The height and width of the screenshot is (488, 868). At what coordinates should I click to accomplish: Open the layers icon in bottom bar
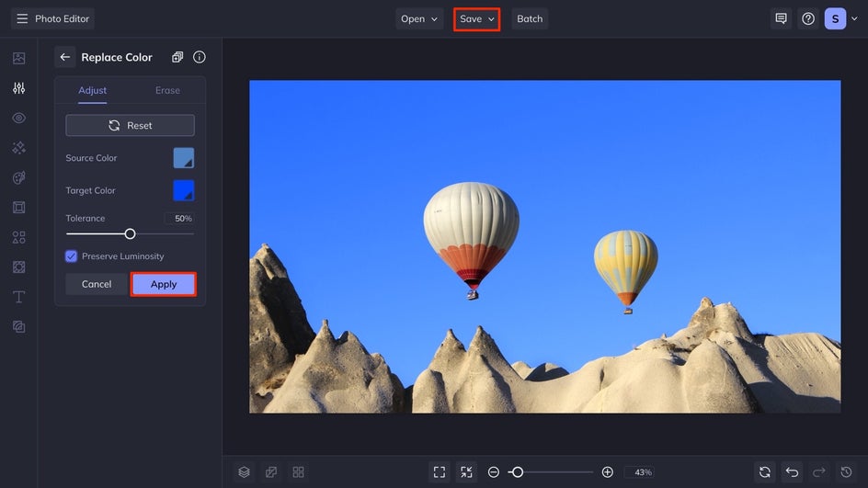point(245,472)
